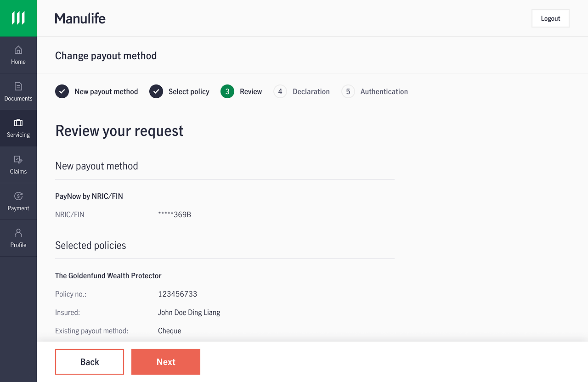588x382 pixels.
Task: Click the Back button
Action: [x=90, y=362]
